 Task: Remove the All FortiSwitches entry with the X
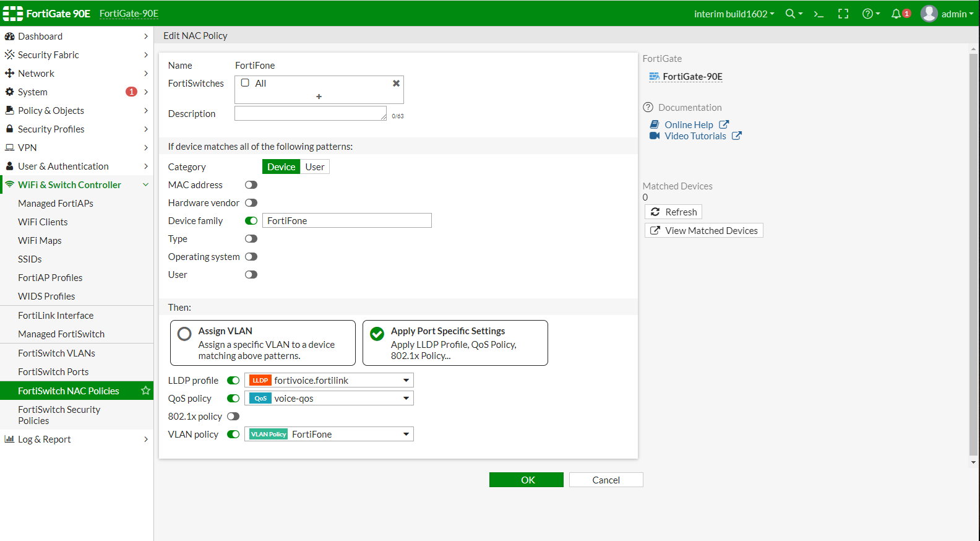pos(396,83)
